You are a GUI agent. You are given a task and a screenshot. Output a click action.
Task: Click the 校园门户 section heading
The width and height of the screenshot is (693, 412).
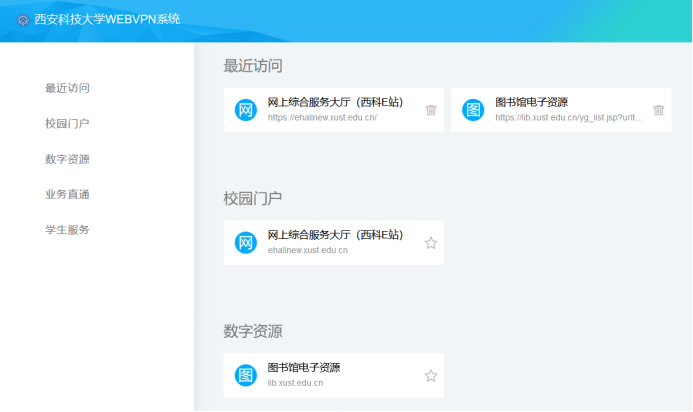[x=253, y=198]
